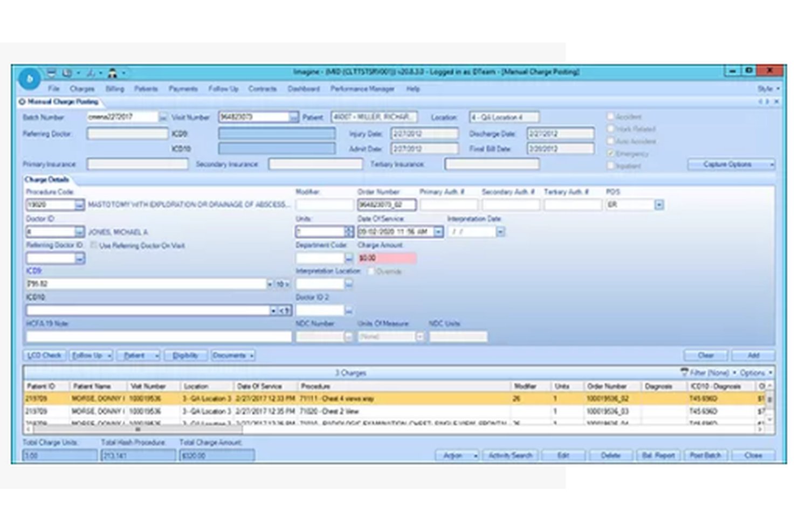Click the '10 >' convert button by ICD9
Viewport: 798px width, 532px height.
click(x=283, y=284)
